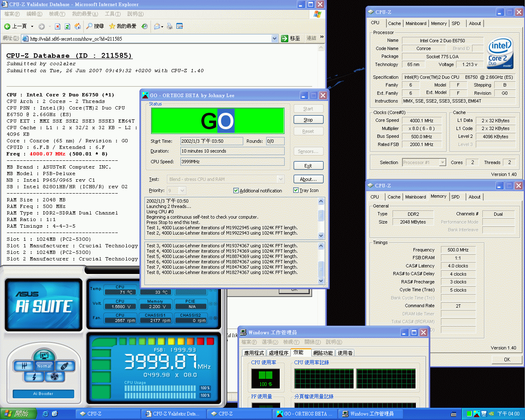Viewport: 525px width, 420px height.
Task: Click AI Suite lightning bolt icon
Action: coord(34,377)
